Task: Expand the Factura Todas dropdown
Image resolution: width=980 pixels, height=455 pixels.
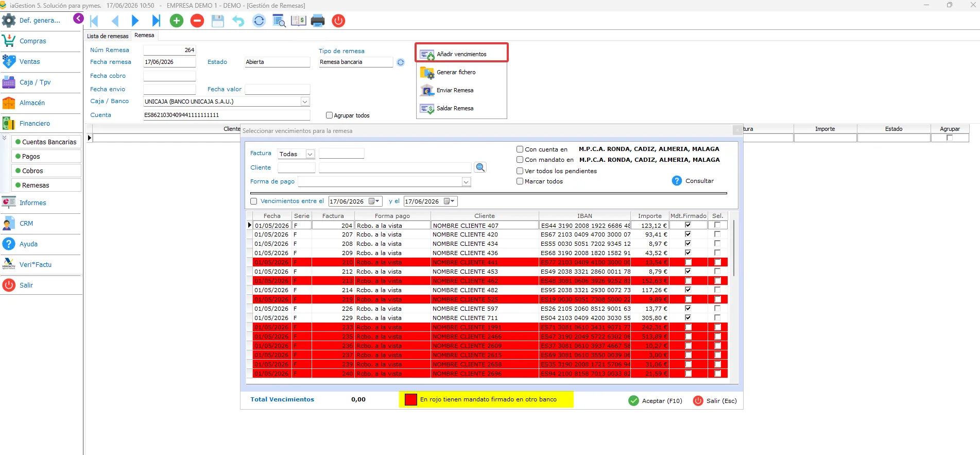Action: click(310, 154)
